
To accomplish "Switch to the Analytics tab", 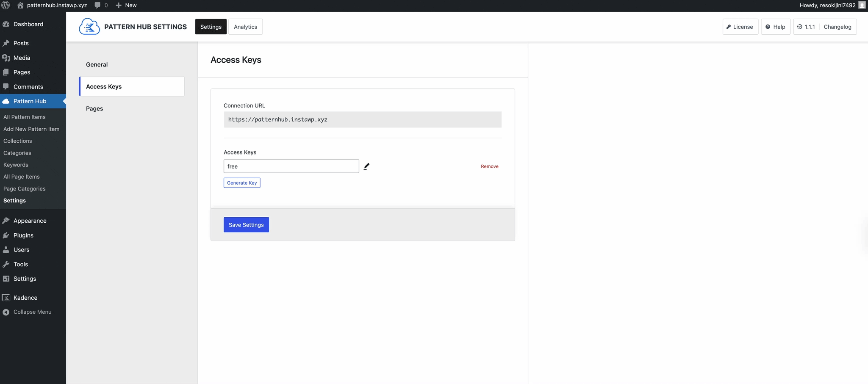I will [245, 26].
